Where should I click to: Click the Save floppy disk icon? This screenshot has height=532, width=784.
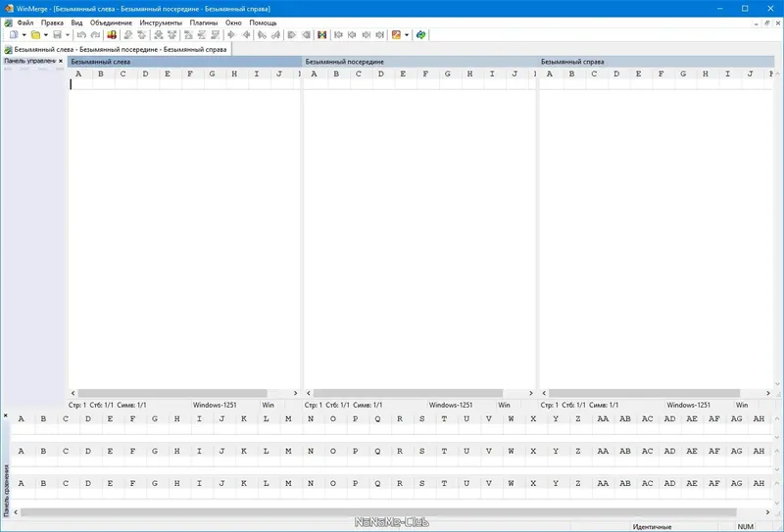(x=58, y=35)
